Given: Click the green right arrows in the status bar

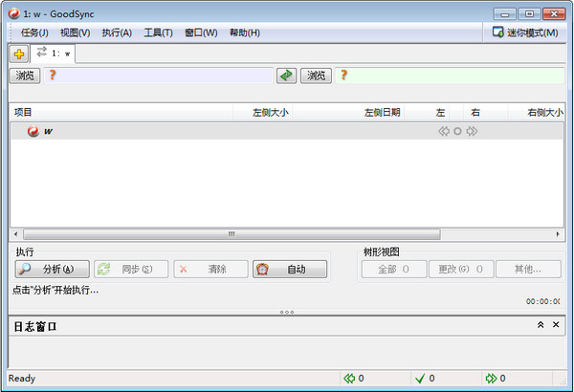Looking at the screenshot, I should pyautogui.click(x=491, y=378).
